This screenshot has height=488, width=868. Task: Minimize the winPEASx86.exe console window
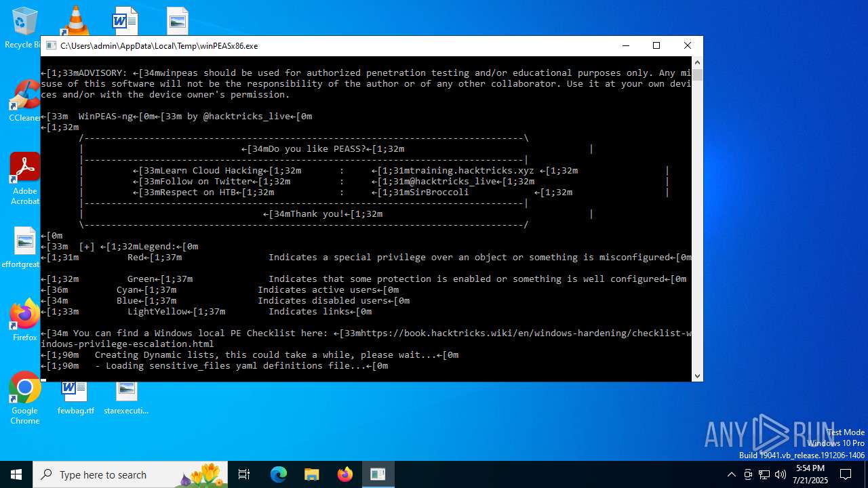point(625,45)
